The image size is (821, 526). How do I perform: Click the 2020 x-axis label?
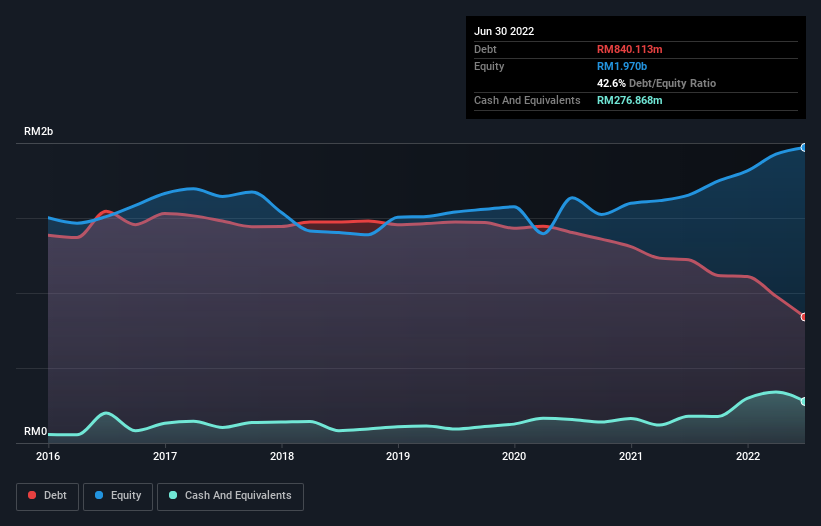coord(514,456)
